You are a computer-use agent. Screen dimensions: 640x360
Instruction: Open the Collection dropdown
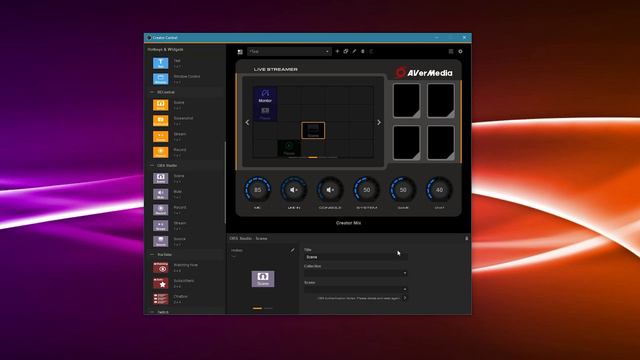pyautogui.click(x=356, y=273)
